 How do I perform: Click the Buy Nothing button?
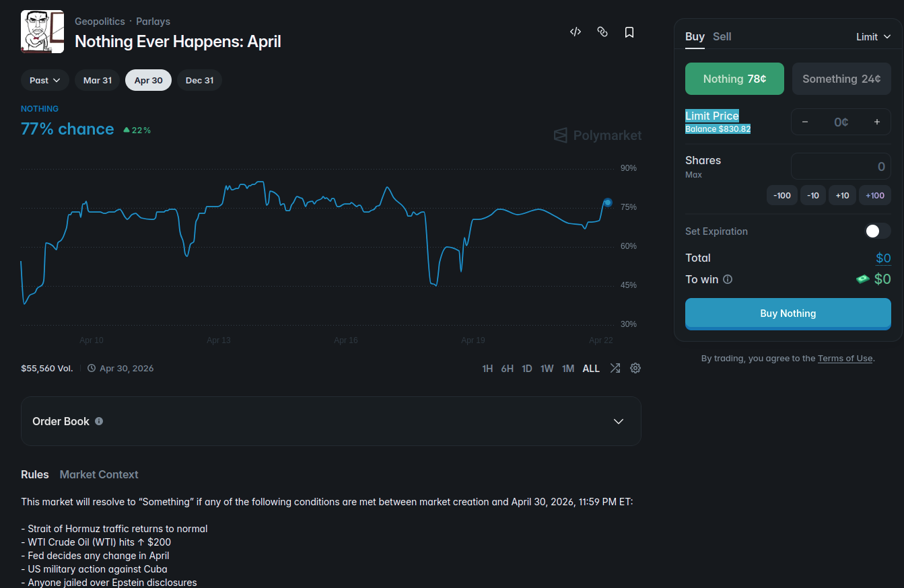(x=788, y=314)
